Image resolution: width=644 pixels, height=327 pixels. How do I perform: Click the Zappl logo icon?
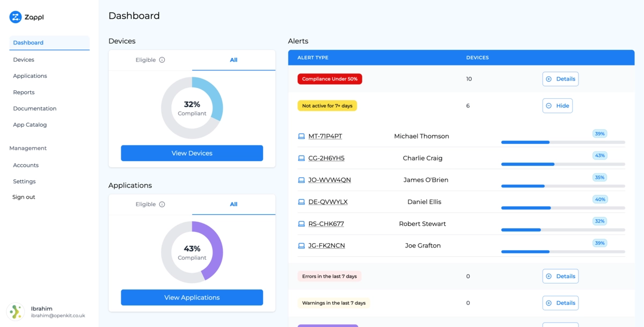[15, 17]
